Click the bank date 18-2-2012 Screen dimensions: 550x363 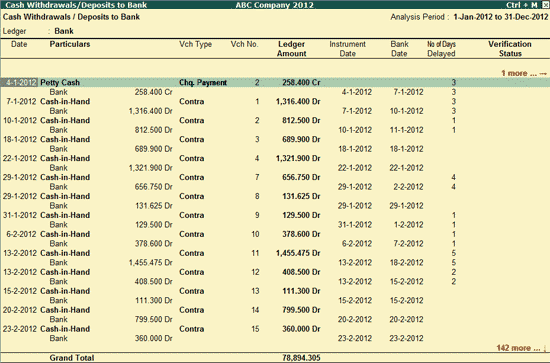[406, 262]
